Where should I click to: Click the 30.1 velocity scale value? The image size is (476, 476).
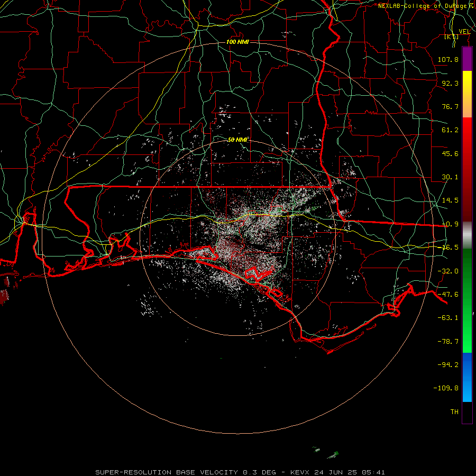pos(450,177)
